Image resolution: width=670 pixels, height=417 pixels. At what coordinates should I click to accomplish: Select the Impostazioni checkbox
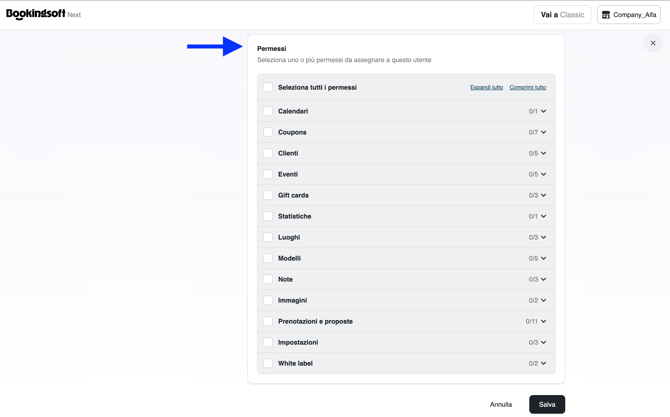pyautogui.click(x=268, y=342)
